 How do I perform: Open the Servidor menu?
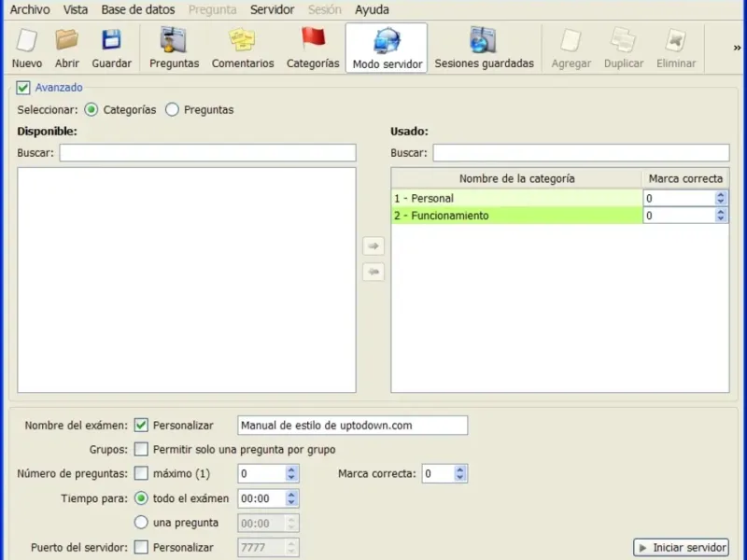[x=272, y=9]
